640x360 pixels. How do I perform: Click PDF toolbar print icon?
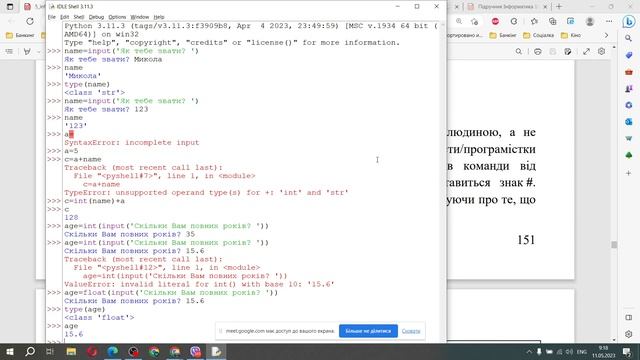(x=538, y=51)
